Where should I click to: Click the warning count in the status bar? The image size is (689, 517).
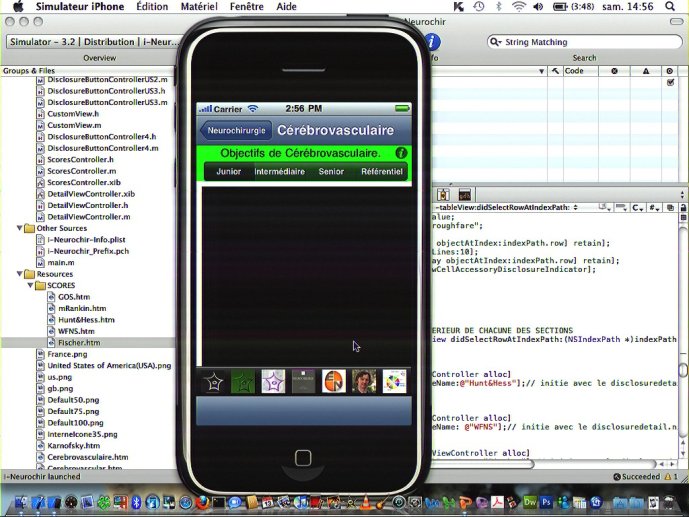(x=671, y=476)
